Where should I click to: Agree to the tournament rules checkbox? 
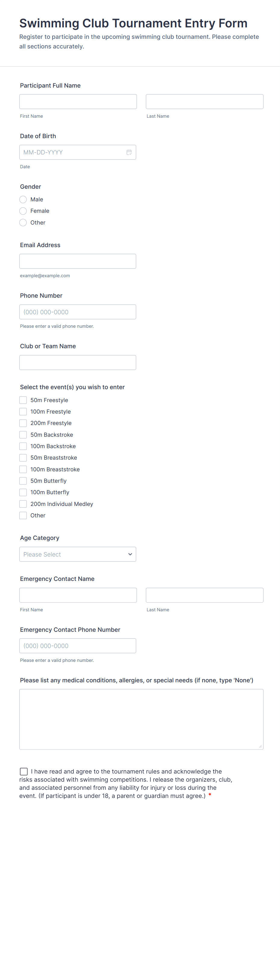point(23,771)
